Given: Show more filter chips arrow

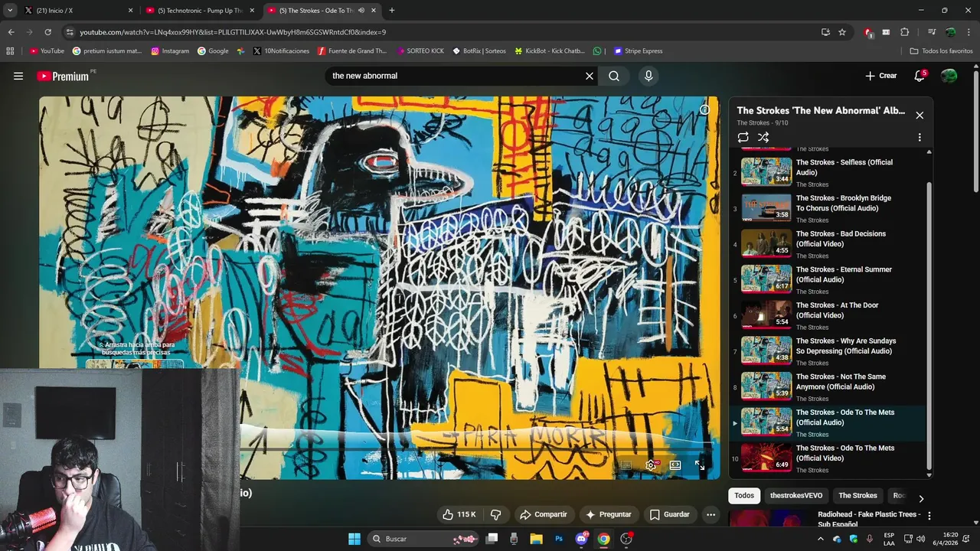Looking at the screenshot, I should (921, 498).
